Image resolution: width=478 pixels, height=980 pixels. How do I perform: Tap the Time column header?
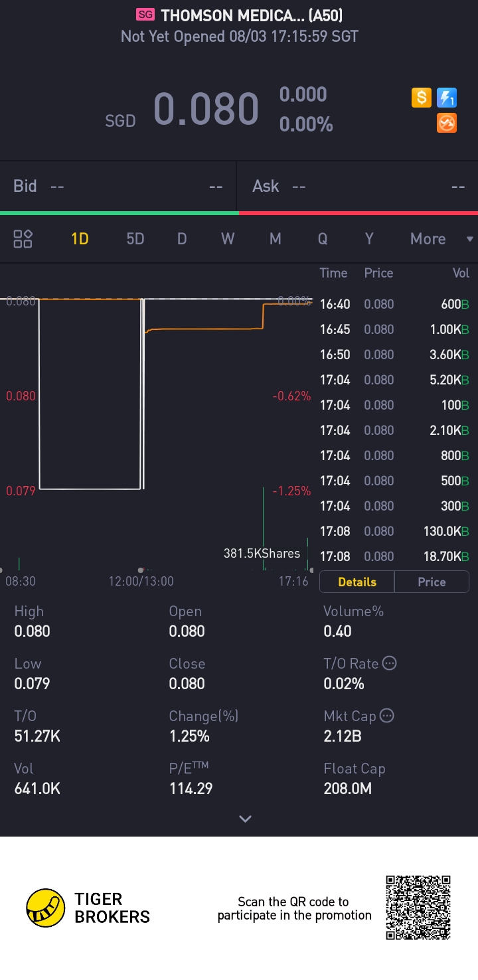pos(333,273)
